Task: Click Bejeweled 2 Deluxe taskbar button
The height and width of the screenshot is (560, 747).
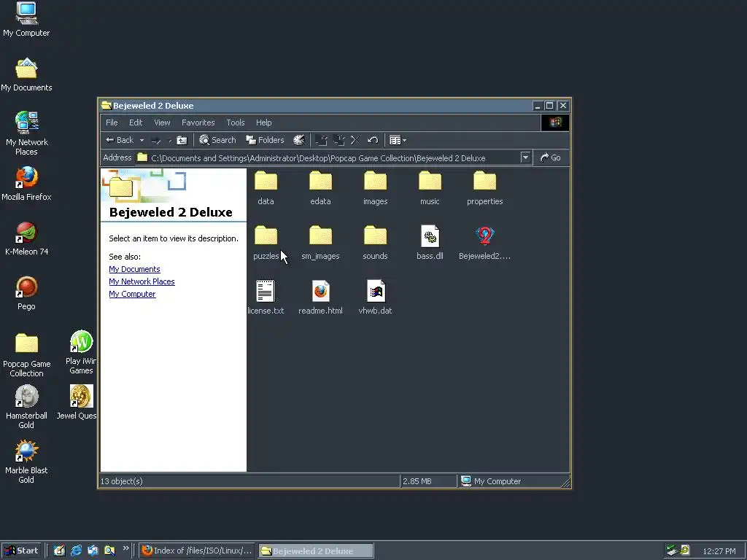Action: [x=315, y=551]
